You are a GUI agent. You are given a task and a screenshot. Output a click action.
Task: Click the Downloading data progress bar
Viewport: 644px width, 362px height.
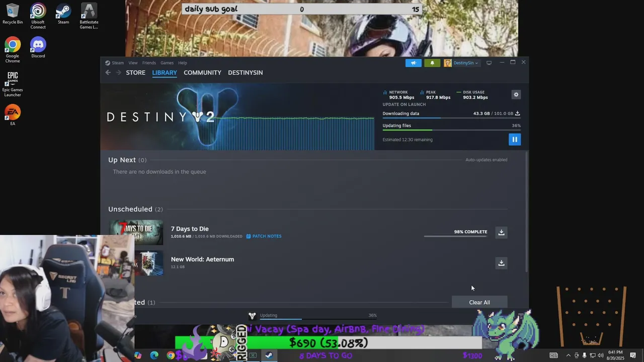click(451, 118)
